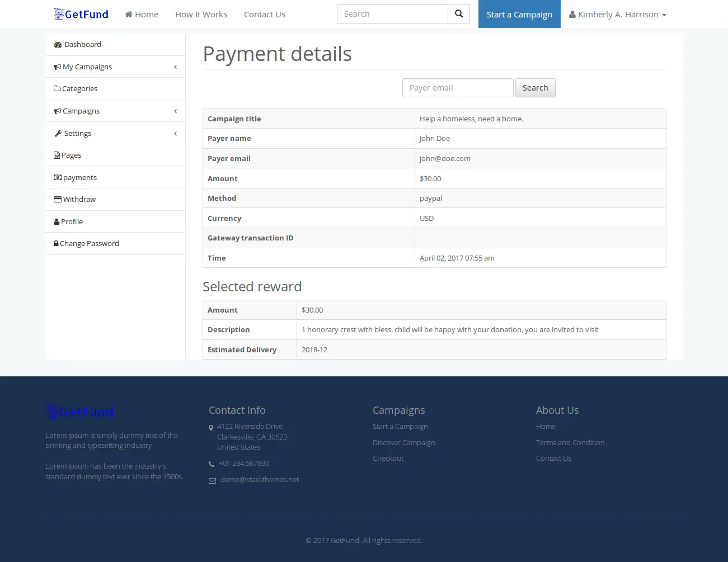Click the Withdraw credit card icon
The image size is (728, 562).
[x=58, y=199]
